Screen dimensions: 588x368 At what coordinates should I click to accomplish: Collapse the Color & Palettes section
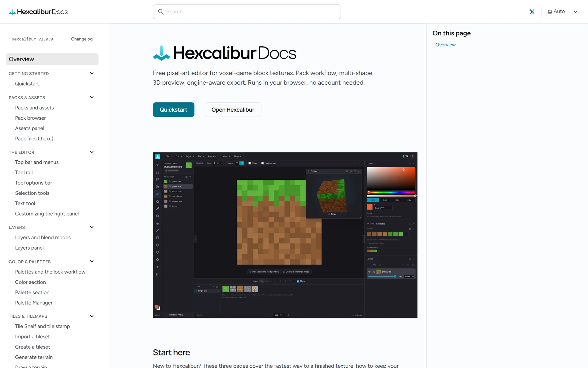[92, 262]
